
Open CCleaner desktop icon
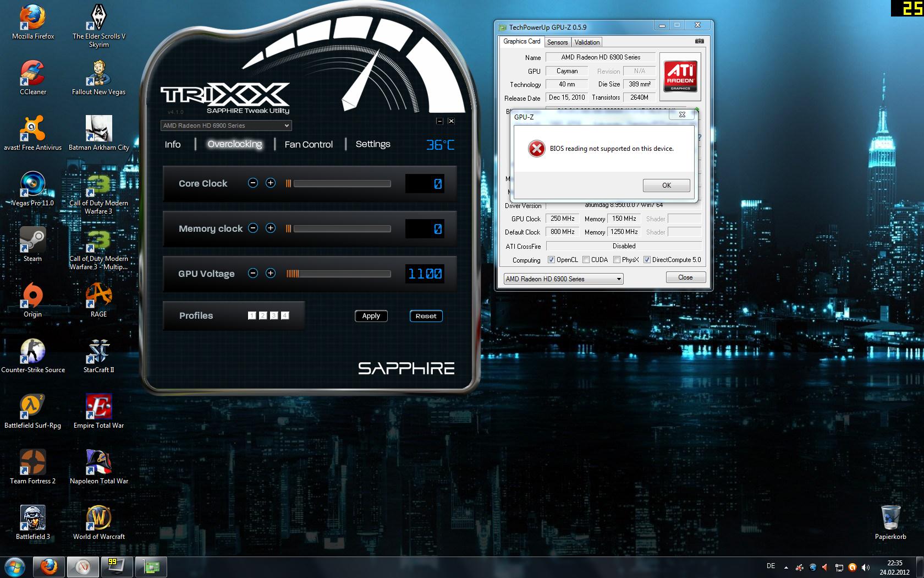(x=33, y=78)
